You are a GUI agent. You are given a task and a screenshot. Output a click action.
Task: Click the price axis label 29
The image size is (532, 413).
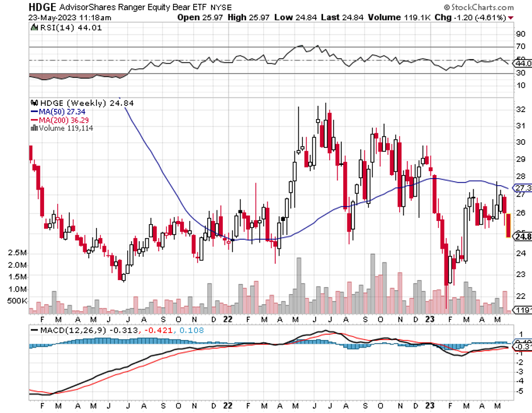(x=521, y=159)
